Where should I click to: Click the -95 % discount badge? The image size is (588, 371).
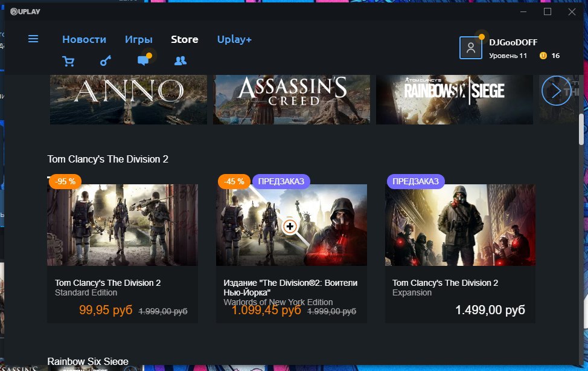click(x=65, y=181)
